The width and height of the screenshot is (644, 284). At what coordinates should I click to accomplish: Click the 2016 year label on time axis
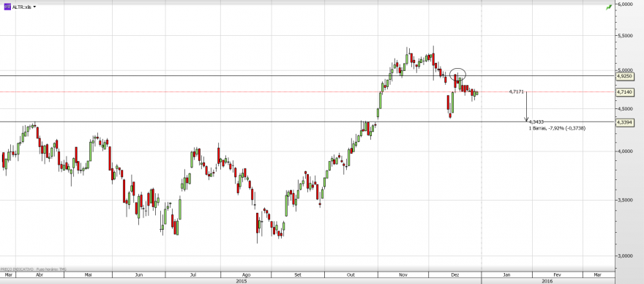(547, 281)
